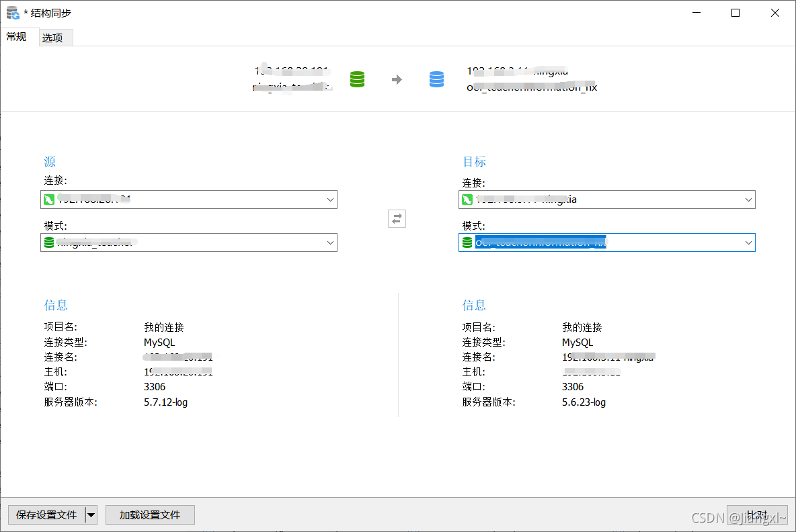Click the source connection combo box field
The image size is (796, 532).
click(x=189, y=199)
